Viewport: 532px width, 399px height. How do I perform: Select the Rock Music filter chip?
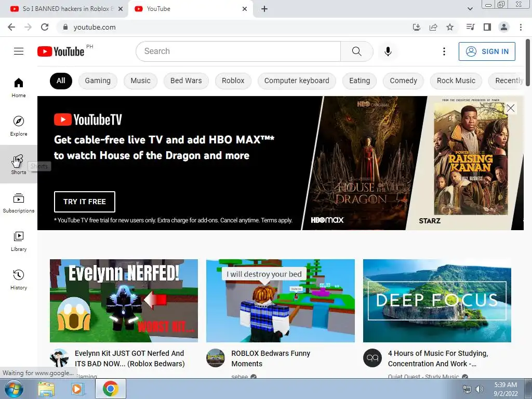[456, 81]
